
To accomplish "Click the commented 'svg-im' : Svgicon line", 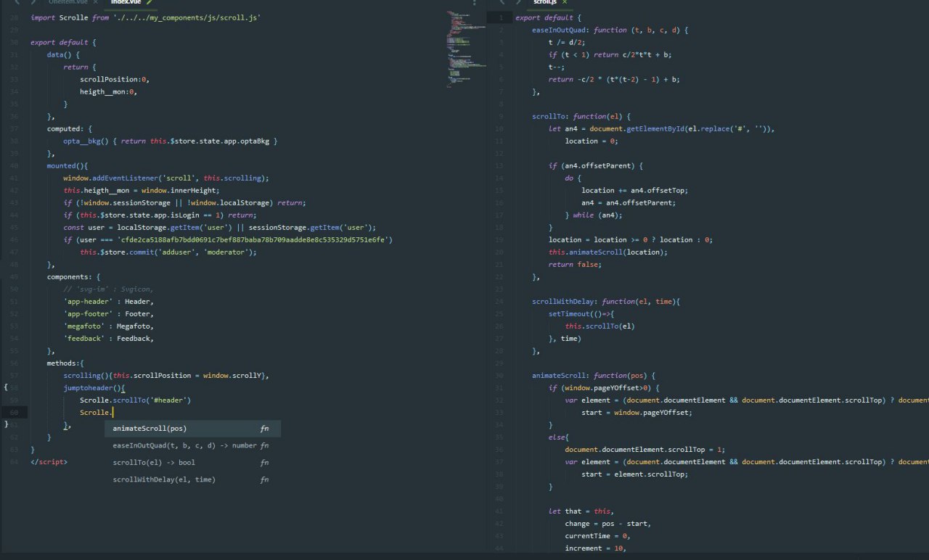I will (x=108, y=289).
